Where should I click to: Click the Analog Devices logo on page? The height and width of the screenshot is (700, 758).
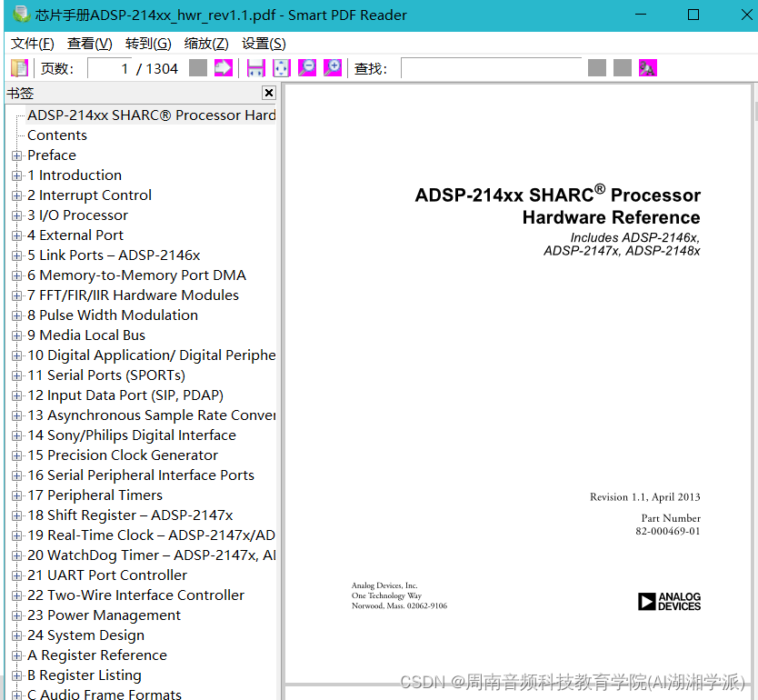[669, 602]
